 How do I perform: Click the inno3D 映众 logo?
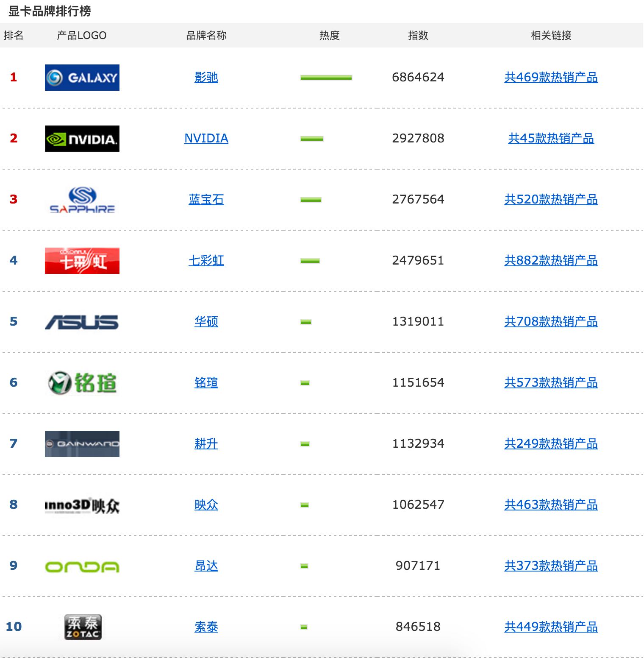click(x=82, y=505)
